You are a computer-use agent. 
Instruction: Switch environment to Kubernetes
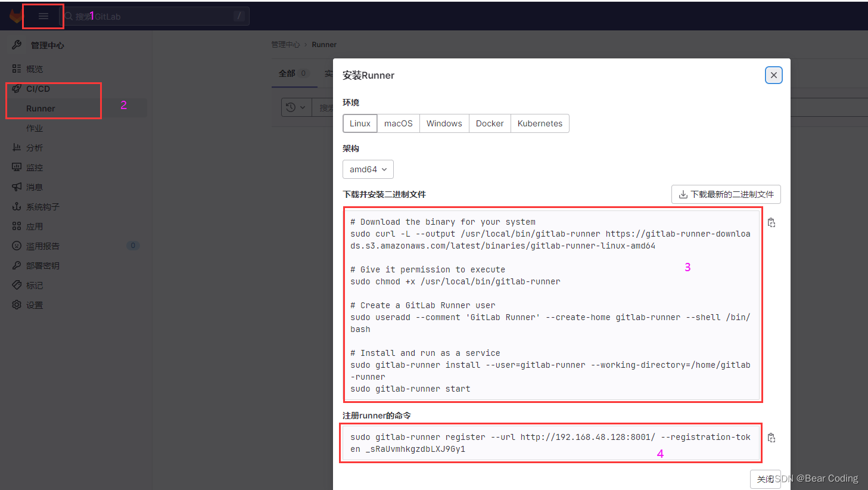pyautogui.click(x=539, y=123)
